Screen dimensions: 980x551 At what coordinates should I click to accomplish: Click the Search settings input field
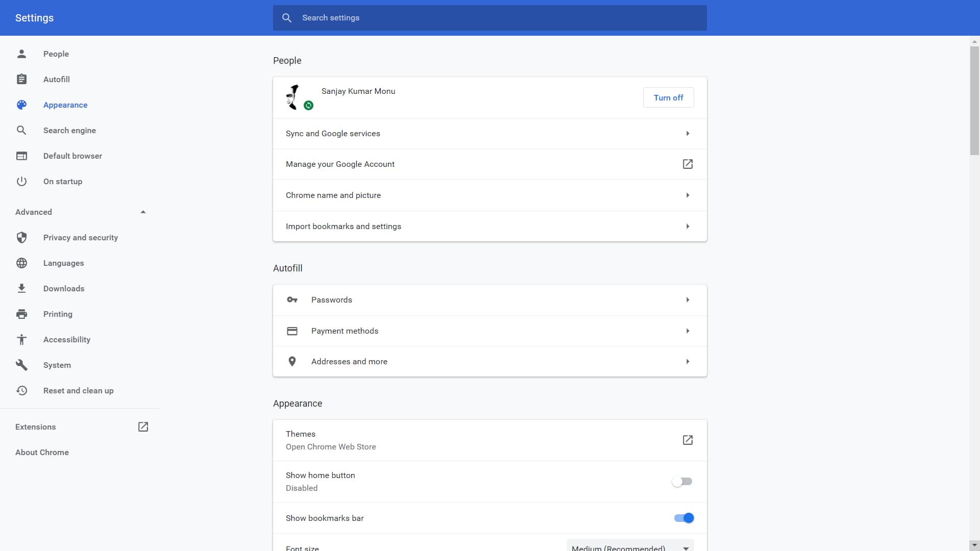click(x=490, y=18)
